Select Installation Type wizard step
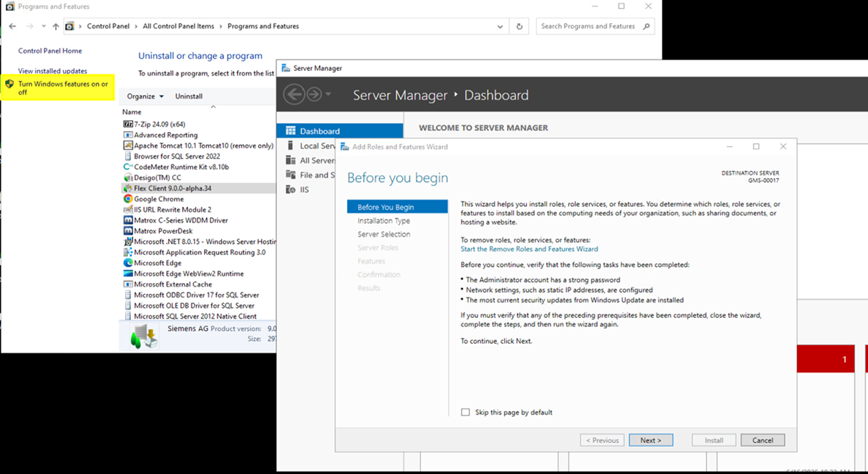This screenshot has width=868, height=474. (383, 221)
